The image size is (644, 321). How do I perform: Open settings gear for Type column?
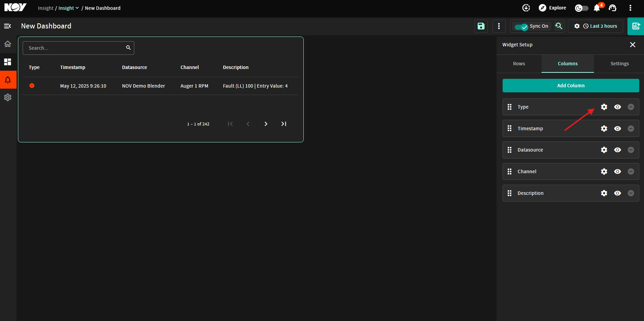click(604, 107)
